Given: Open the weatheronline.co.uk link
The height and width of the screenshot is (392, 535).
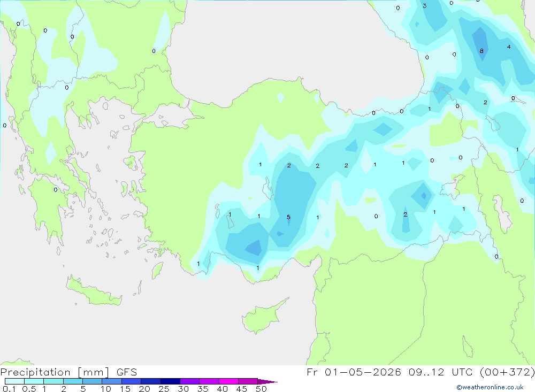Looking at the screenshot, I should coord(490,387).
